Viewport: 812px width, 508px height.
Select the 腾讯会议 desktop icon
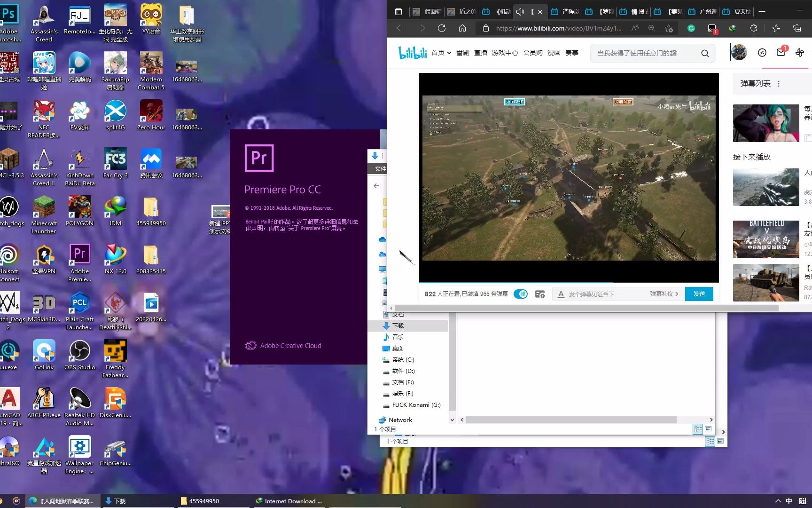point(151,163)
